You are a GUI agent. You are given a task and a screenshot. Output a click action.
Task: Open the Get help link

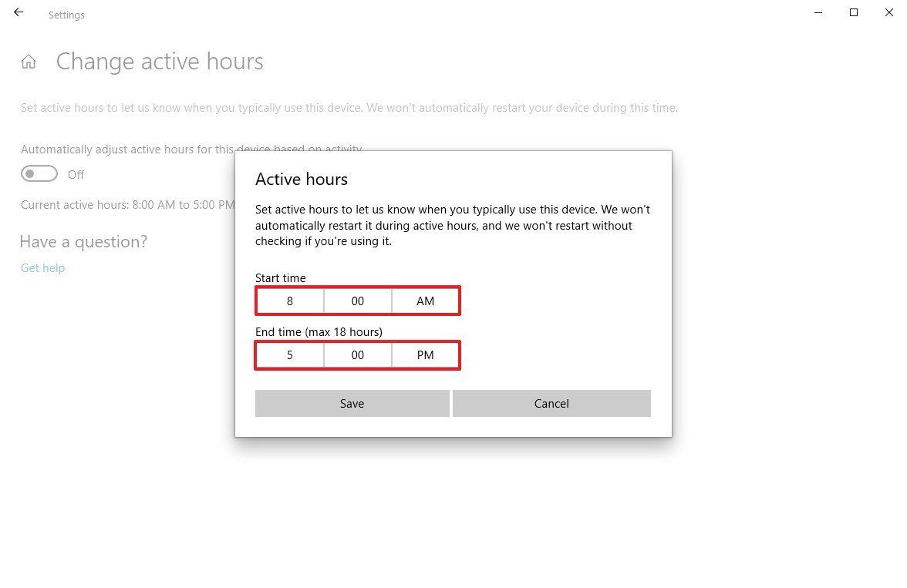[x=42, y=267]
